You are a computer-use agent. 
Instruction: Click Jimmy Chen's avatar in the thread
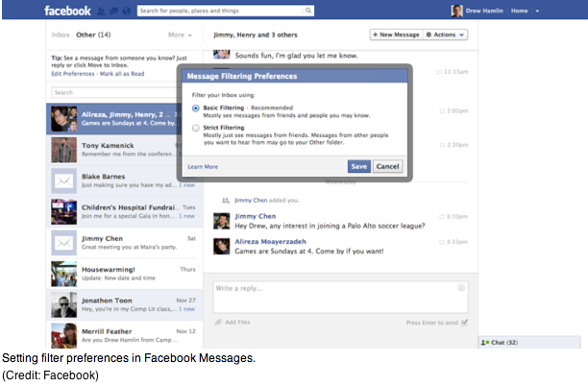click(x=221, y=221)
